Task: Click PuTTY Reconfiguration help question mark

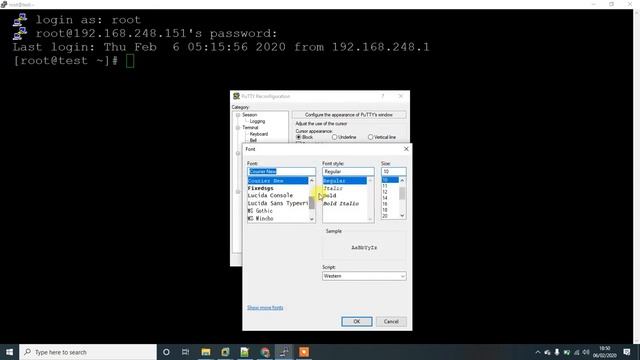Action: pos(382,96)
